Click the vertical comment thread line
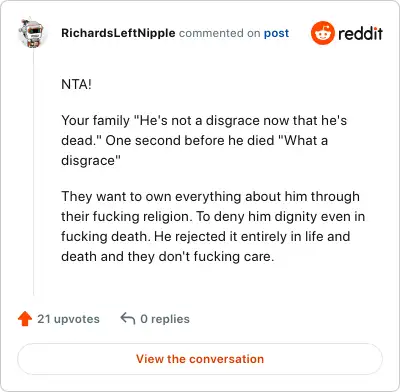 pos(33,172)
